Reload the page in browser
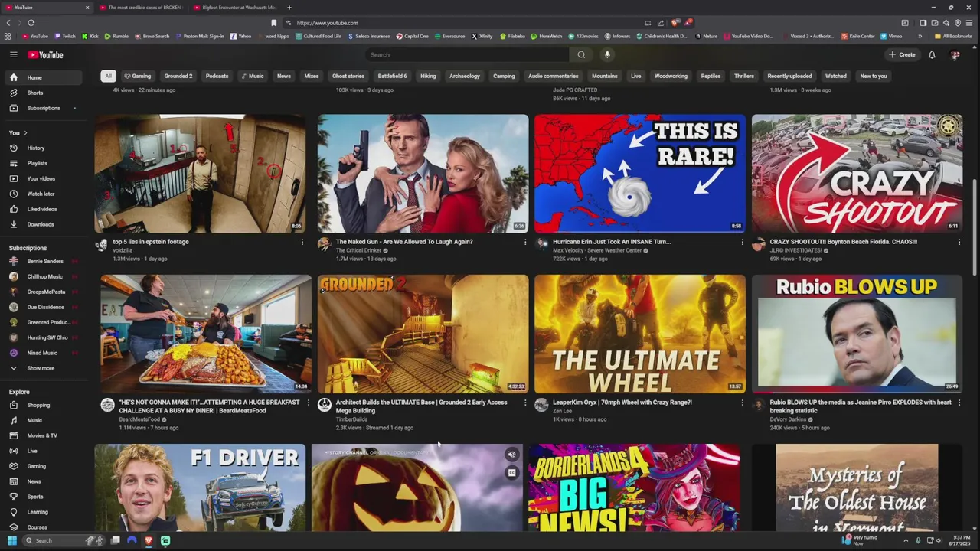This screenshot has height=551, width=980. [x=31, y=23]
